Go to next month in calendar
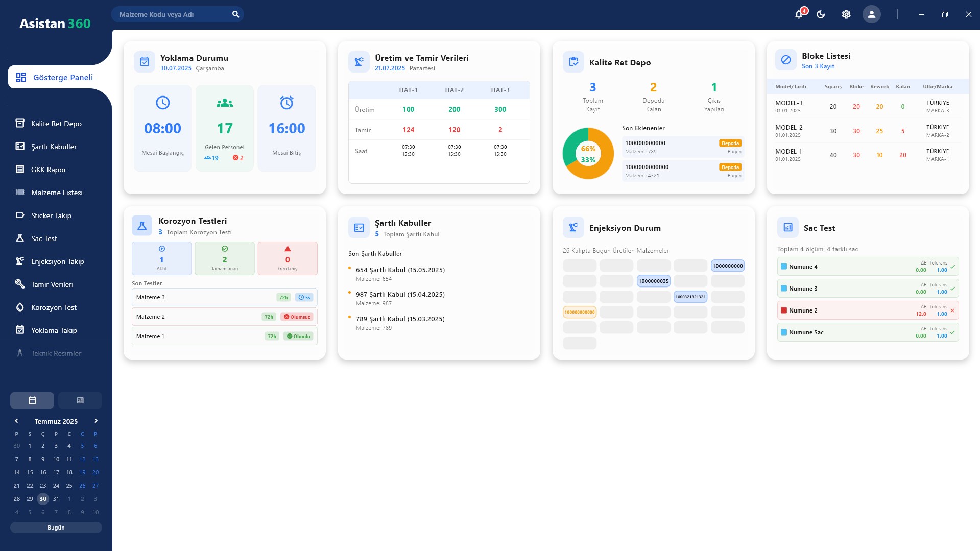980x551 pixels. pos(95,421)
